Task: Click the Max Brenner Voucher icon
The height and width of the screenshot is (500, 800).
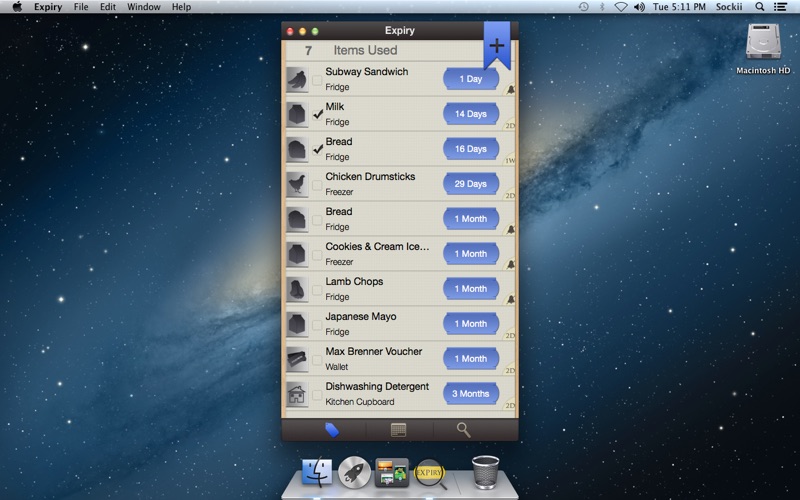Action: [297, 359]
